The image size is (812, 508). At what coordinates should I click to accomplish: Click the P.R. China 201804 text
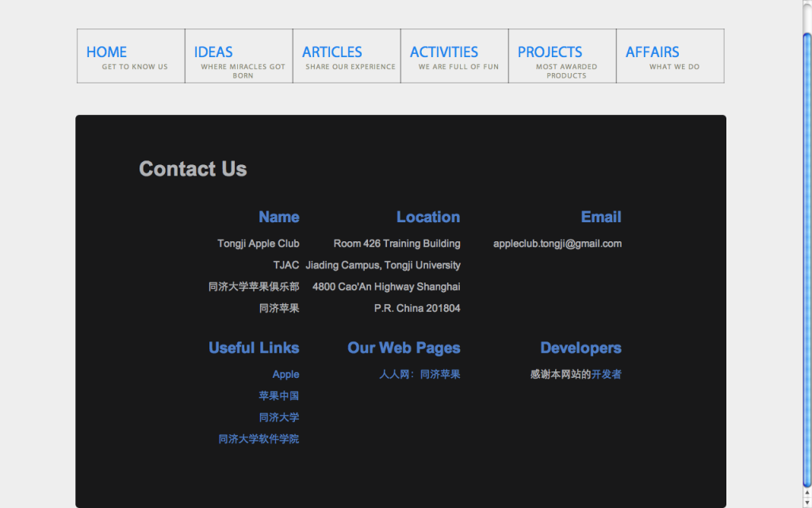[417, 309]
